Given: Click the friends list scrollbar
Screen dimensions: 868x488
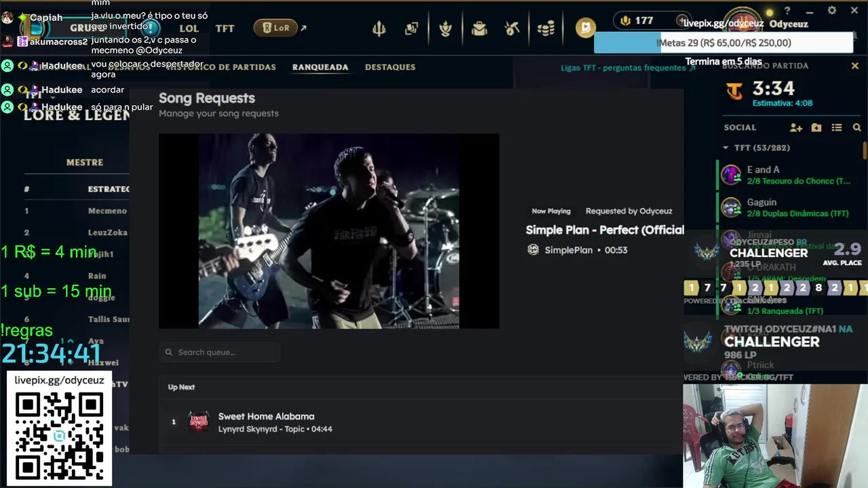Looking at the screenshot, I should point(865,150).
